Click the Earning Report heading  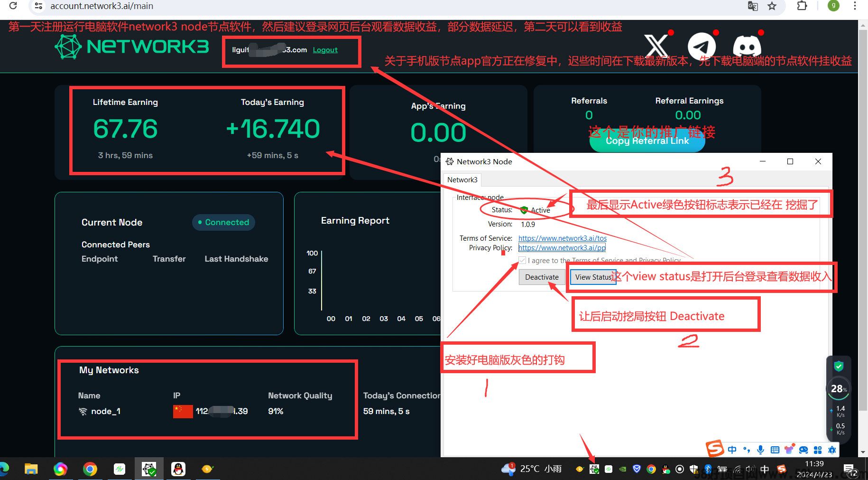tap(355, 220)
